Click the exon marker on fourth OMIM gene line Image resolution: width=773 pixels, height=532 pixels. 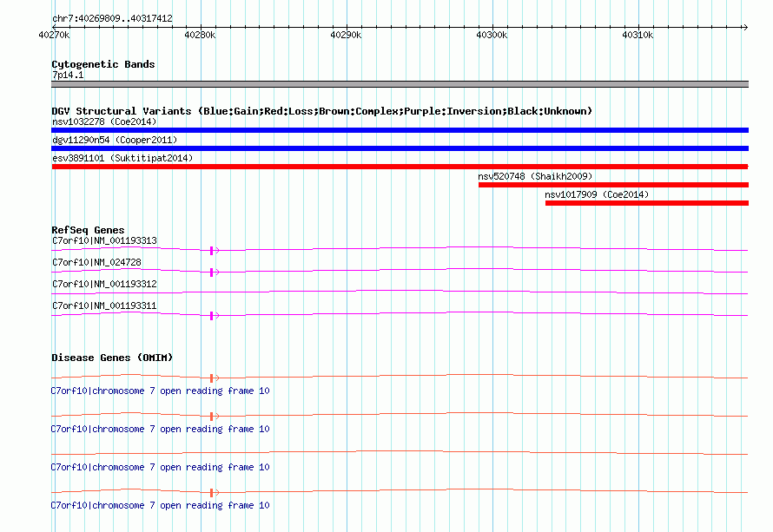pyautogui.click(x=212, y=493)
